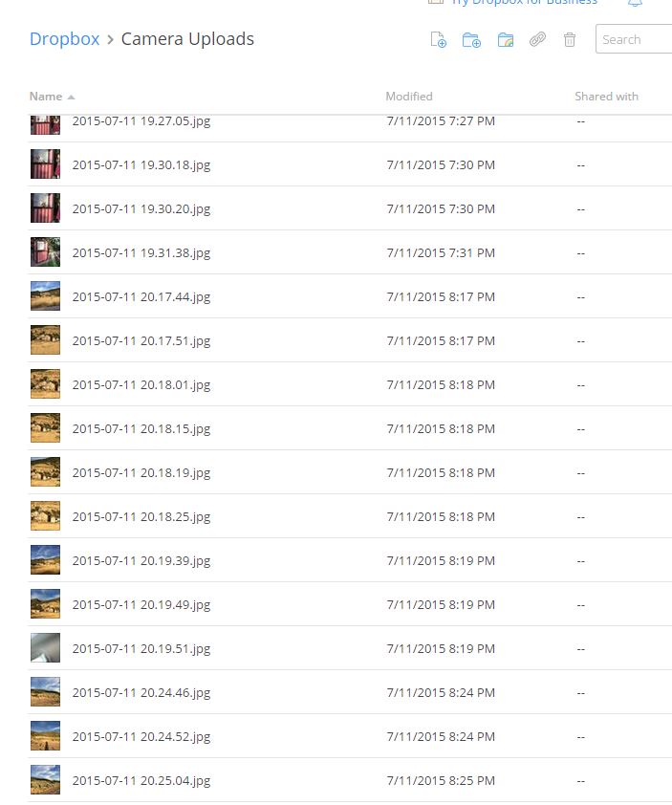Click the trash deleted files icon
Image resolution: width=672 pixels, height=805 pixels.
(570, 39)
